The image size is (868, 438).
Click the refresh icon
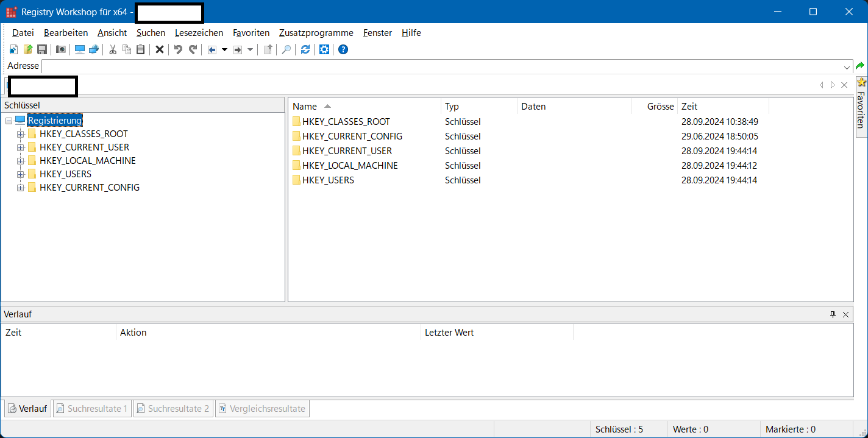305,49
